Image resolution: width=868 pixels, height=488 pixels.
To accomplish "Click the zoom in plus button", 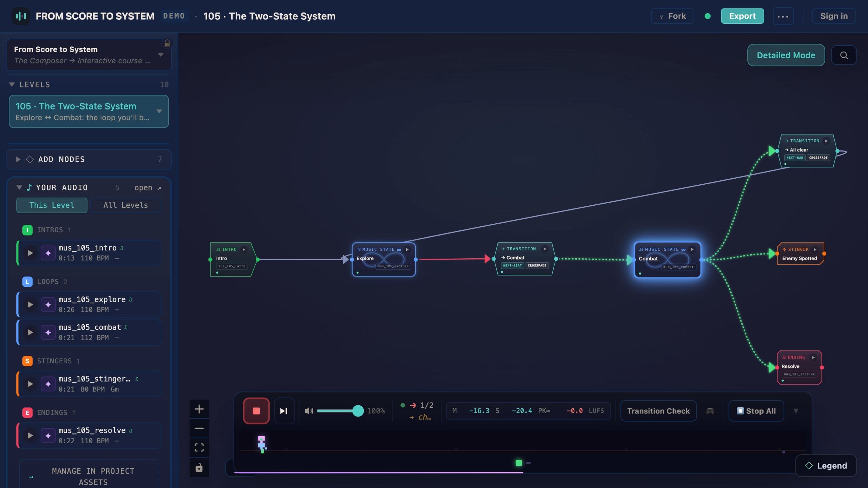I will [x=199, y=409].
